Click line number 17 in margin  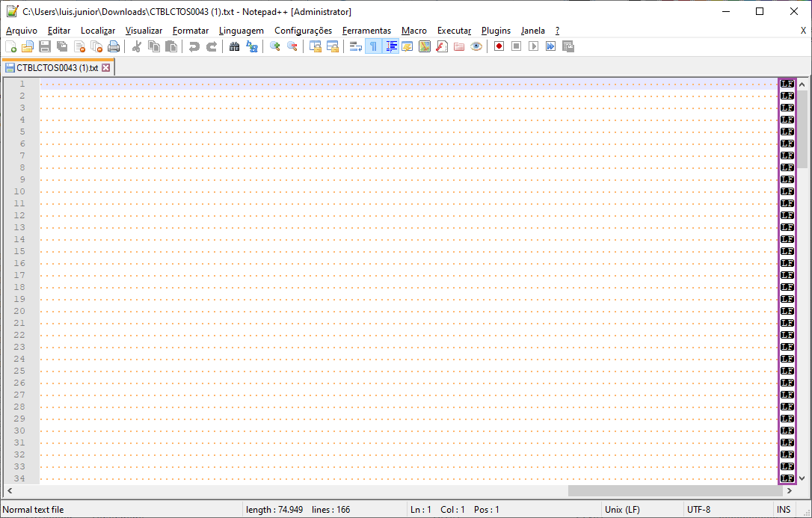tap(19, 275)
